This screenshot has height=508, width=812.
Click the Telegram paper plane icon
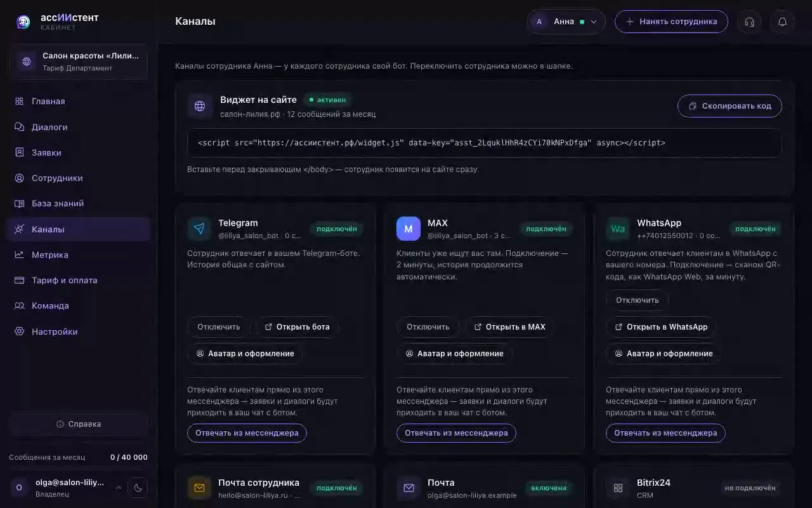(x=199, y=229)
